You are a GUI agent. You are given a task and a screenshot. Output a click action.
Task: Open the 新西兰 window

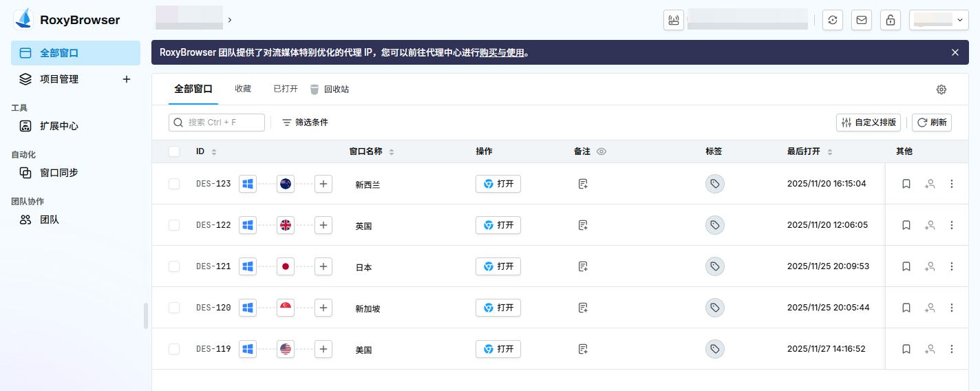click(x=498, y=184)
